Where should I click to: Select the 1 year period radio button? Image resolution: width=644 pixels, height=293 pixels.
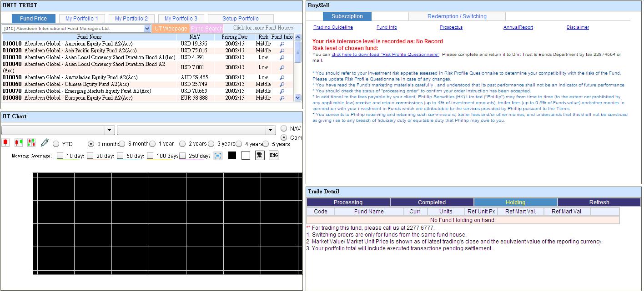click(x=152, y=144)
